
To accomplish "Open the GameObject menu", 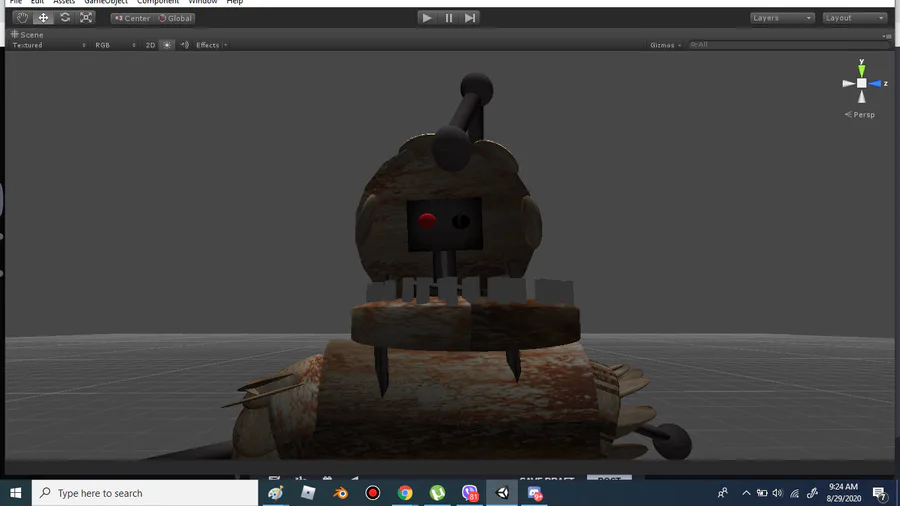I will click(106, 2).
